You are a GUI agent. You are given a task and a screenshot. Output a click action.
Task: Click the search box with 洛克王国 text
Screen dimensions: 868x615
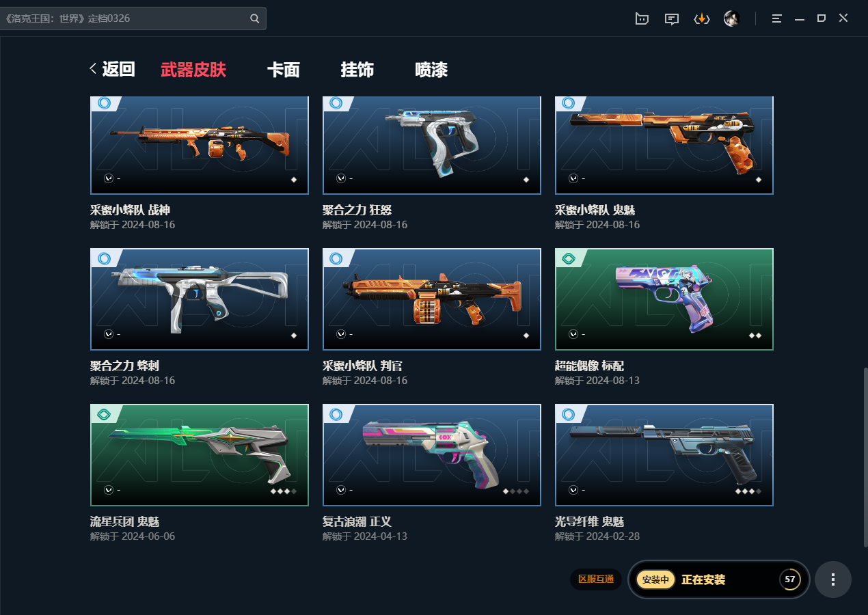(133, 18)
